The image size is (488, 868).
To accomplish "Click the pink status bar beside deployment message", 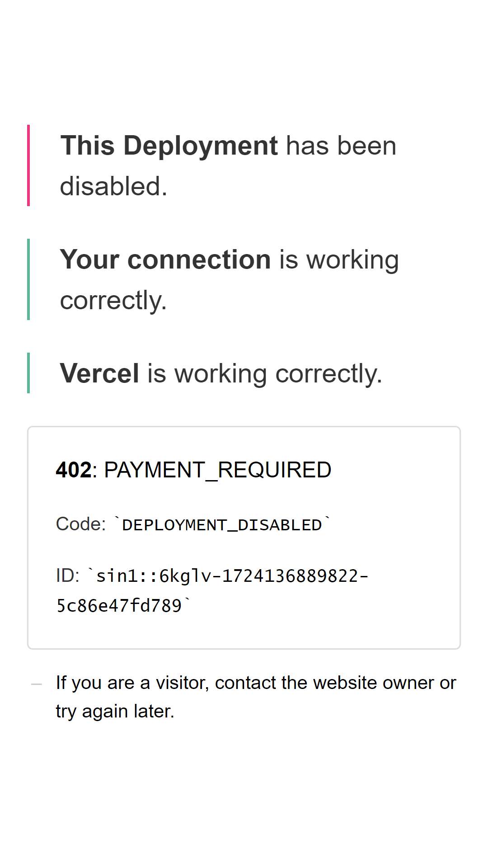I will tap(28, 165).
